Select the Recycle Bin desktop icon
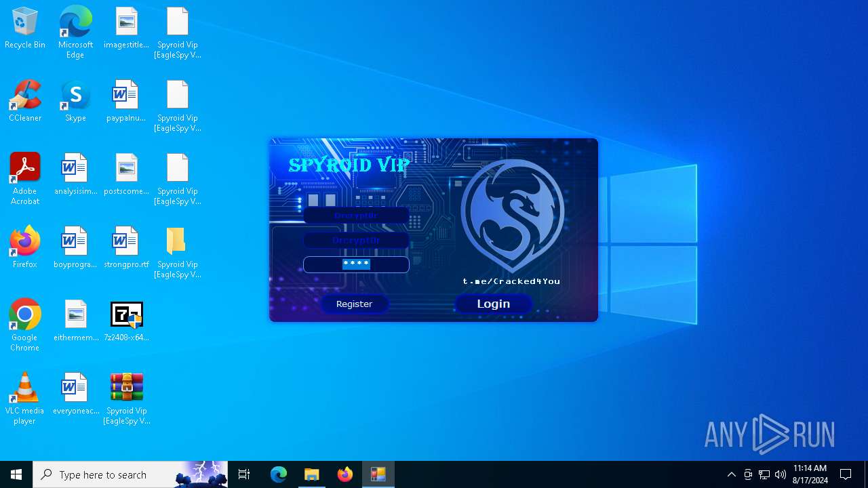The height and width of the screenshot is (488, 868). coord(25,28)
